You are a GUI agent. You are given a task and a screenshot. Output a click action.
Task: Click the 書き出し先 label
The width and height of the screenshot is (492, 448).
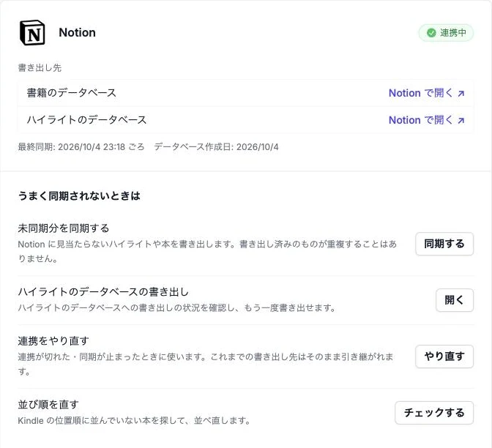pos(40,68)
